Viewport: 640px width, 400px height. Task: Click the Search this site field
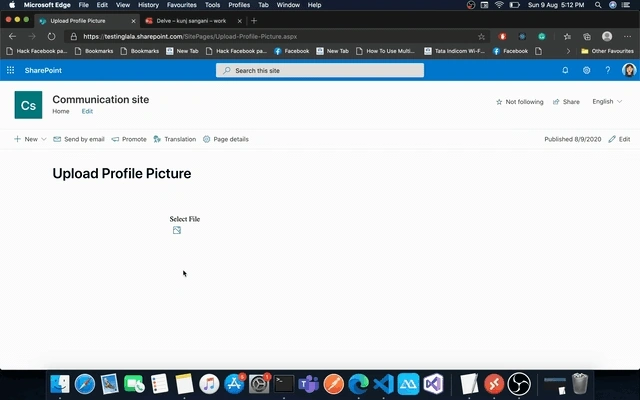point(320,70)
